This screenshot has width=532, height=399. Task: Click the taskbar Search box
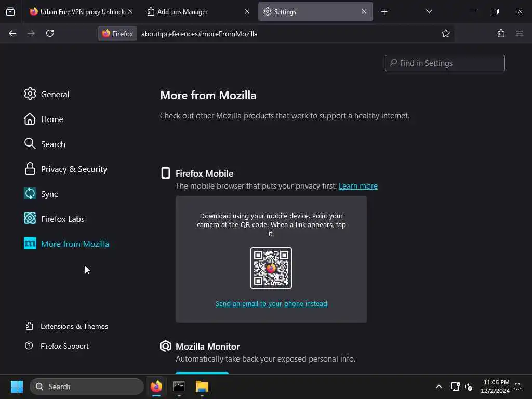(87, 387)
